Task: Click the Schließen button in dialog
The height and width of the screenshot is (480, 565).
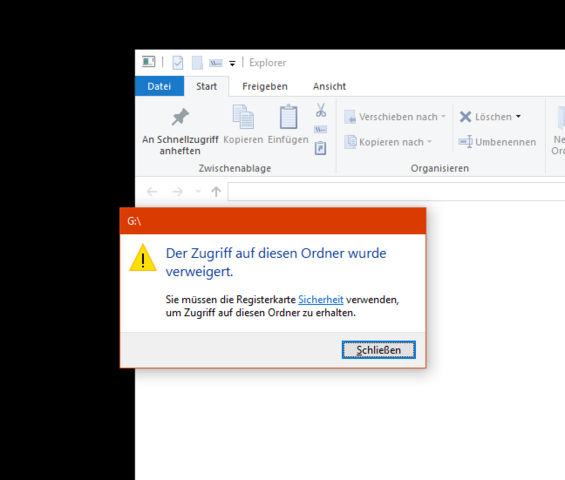Action: coord(379,350)
